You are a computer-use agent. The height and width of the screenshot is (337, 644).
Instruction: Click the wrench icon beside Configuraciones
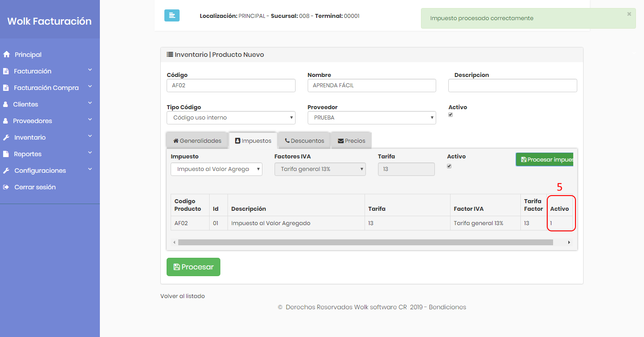pos(6,171)
